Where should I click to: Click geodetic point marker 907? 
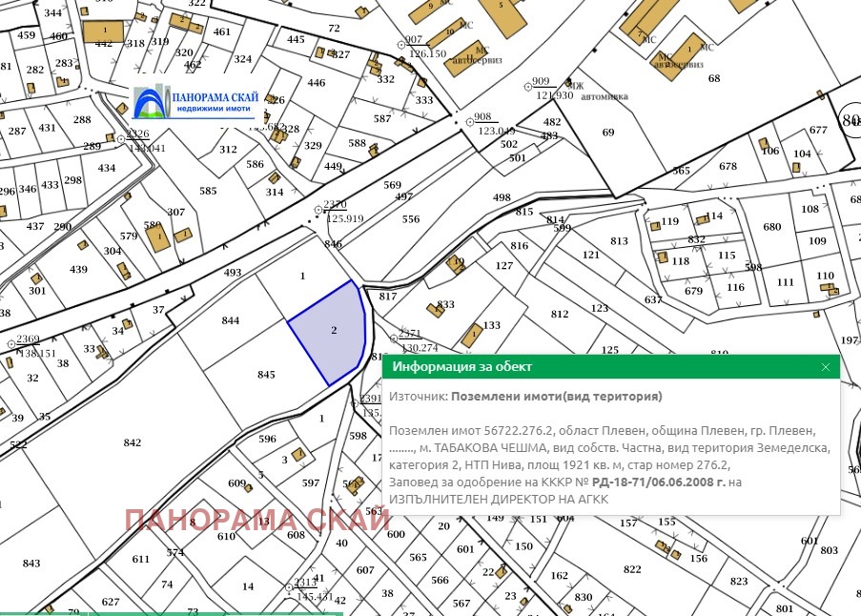402,45
